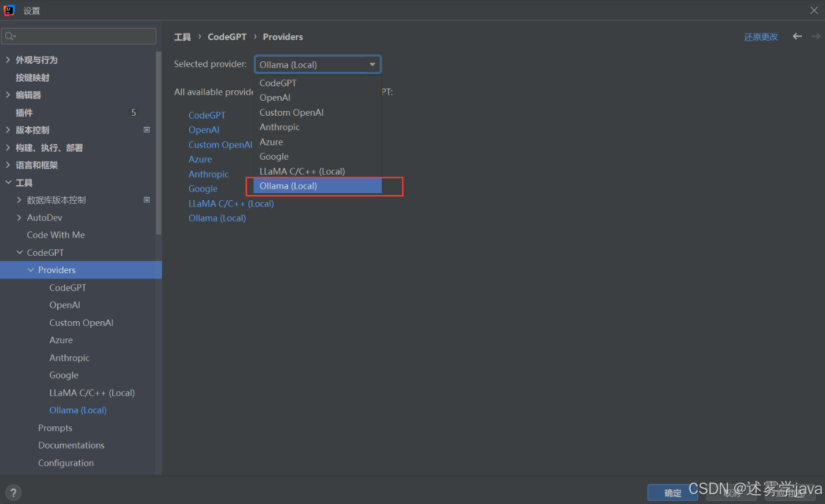Expand the 构建、执行、部署 node

(8, 148)
